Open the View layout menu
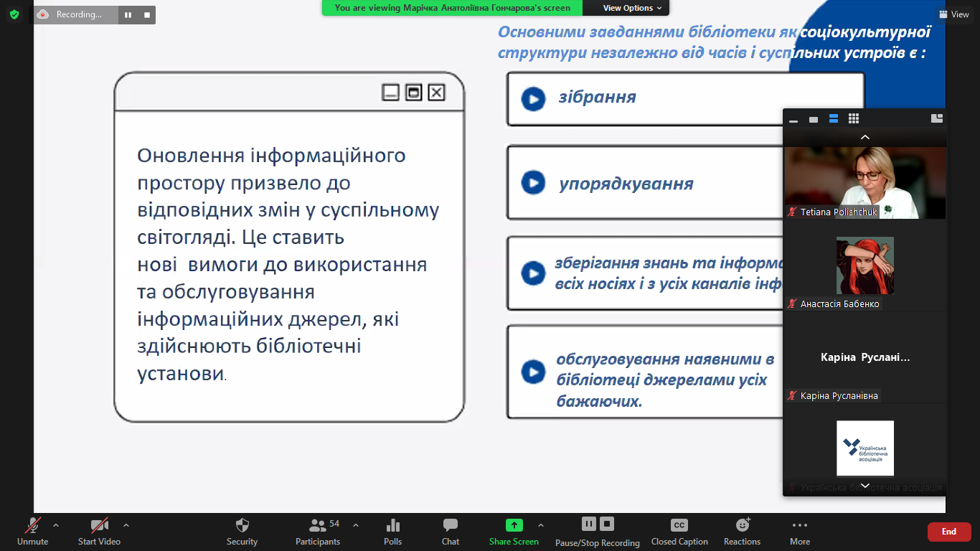The height and width of the screenshot is (551, 980). (x=953, y=14)
